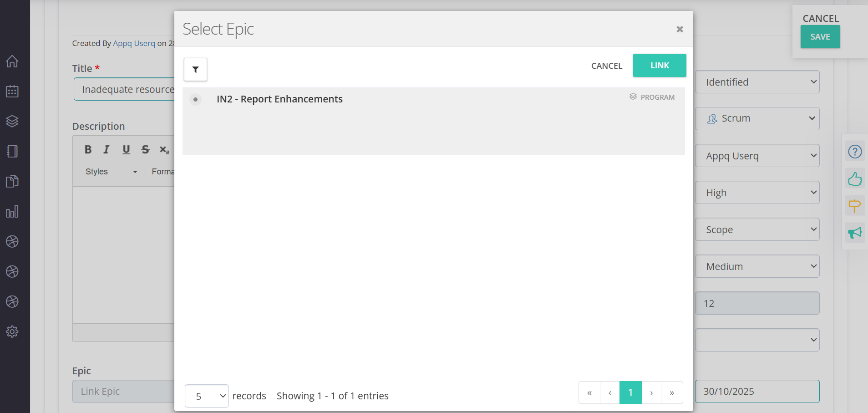Open the settings gear icon in sidebar
Image resolution: width=868 pixels, height=413 pixels.
click(x=12, y=331)
